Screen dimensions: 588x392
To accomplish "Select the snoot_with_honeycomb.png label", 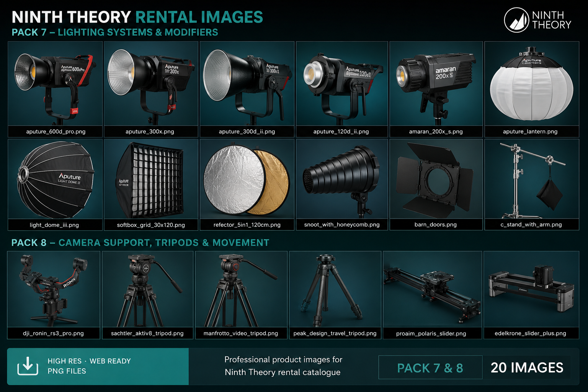I will point(342,225).
